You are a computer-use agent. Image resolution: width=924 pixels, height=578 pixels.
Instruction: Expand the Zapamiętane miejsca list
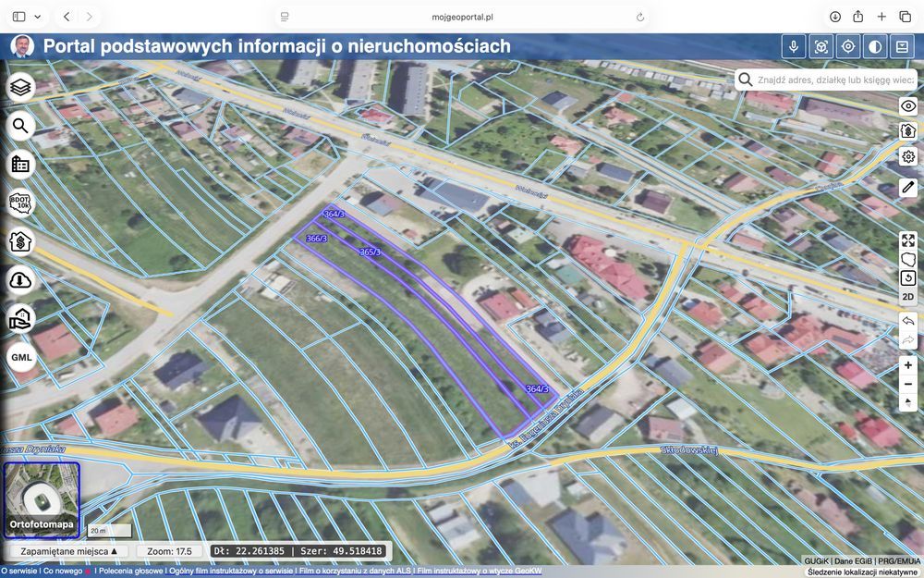click(x=69, y=551)
